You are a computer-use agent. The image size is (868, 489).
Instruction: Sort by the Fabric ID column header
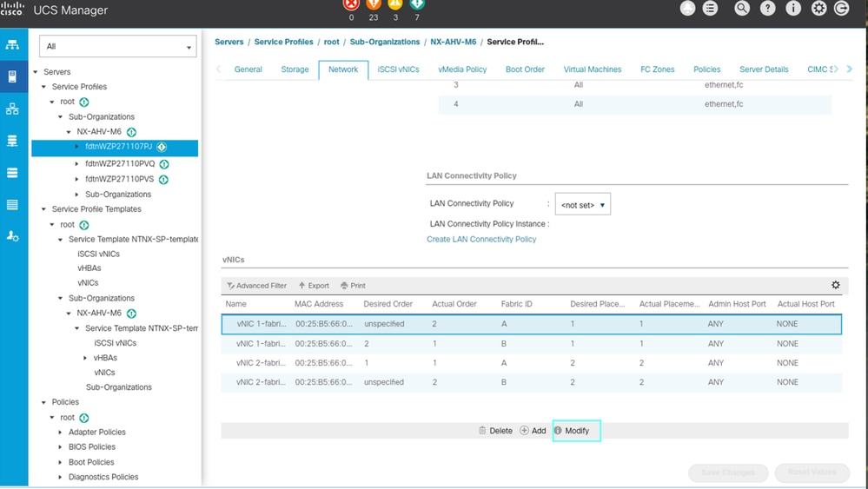pyautogui.click(x=516, y=304)
